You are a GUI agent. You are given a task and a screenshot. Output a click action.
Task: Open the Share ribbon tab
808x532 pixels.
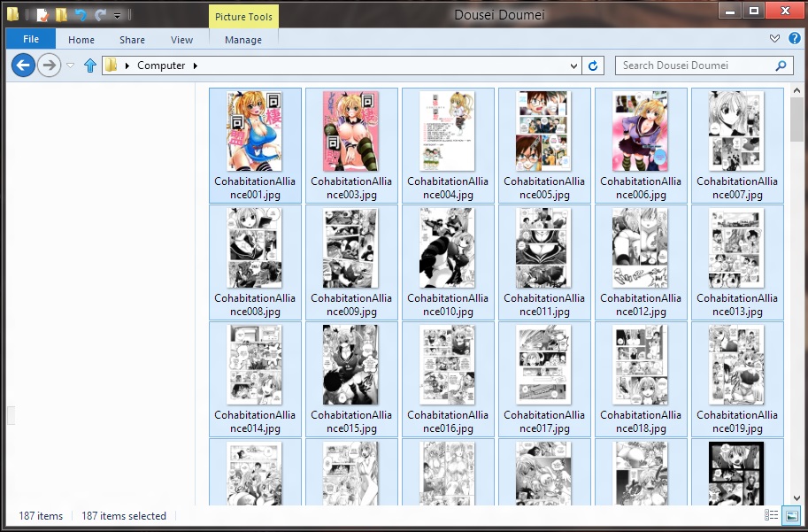[x=132, y=40]
